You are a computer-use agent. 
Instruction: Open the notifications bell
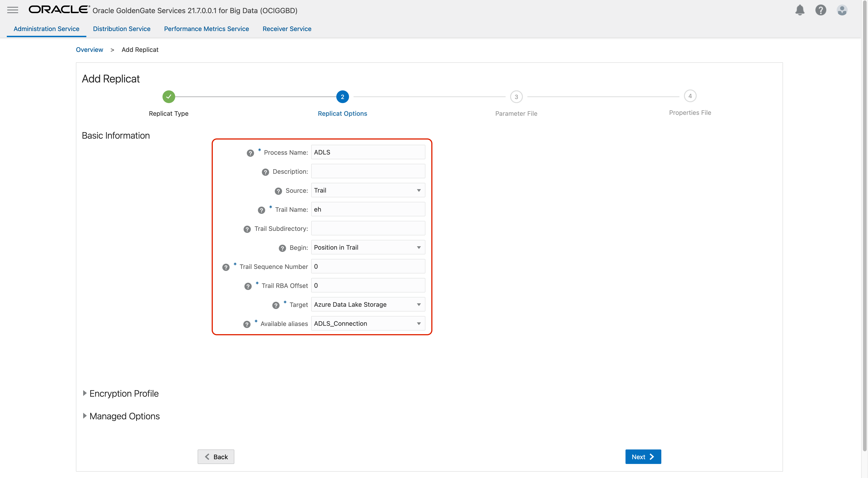pos(800,10)
